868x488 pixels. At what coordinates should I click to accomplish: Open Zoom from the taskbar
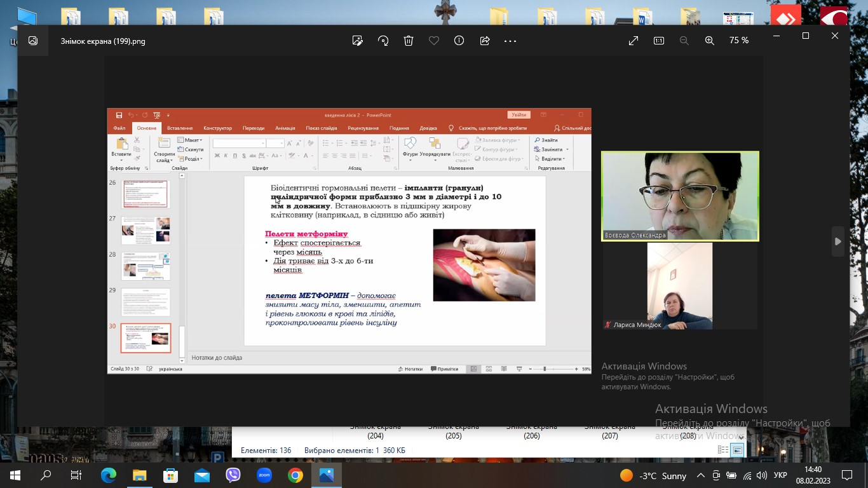pyautogui.click(x=264, y=475)
